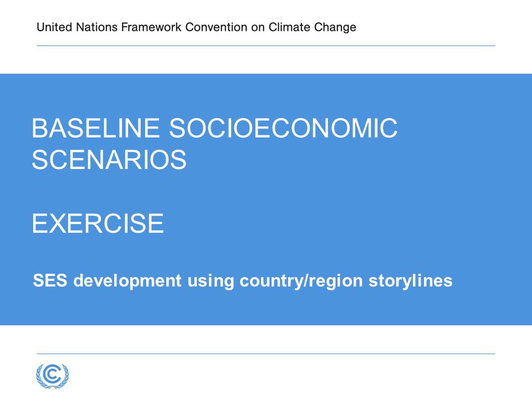Click the UNFCCC laurel wreath logo
The image size is (532, 399).
53,376
